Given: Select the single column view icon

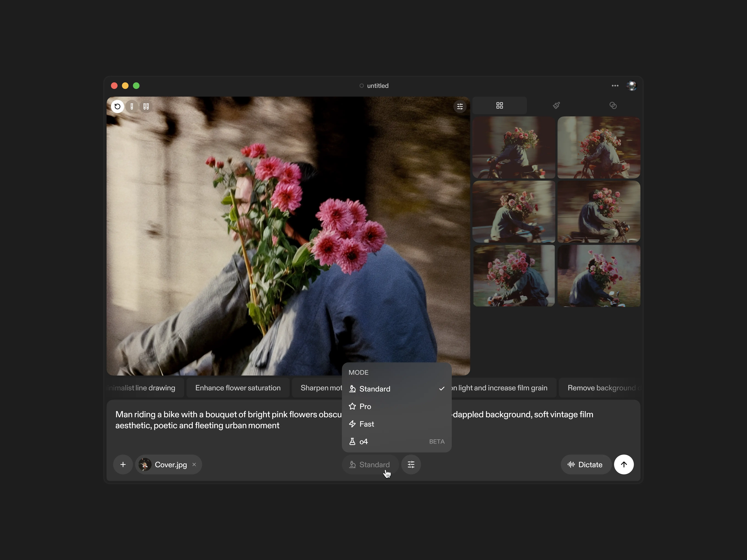Looking at the screenshot, I should click(132, 107).
